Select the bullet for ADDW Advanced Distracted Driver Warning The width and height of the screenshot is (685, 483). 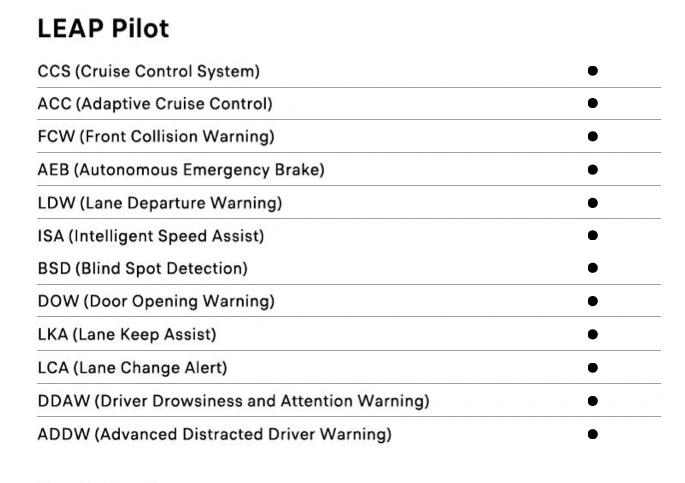tap(592, 434)
